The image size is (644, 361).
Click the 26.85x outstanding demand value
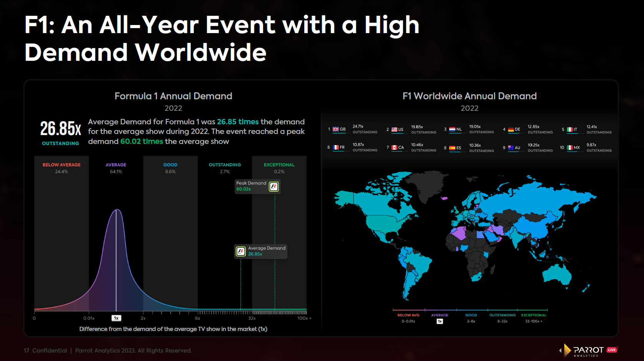point(60,129)
